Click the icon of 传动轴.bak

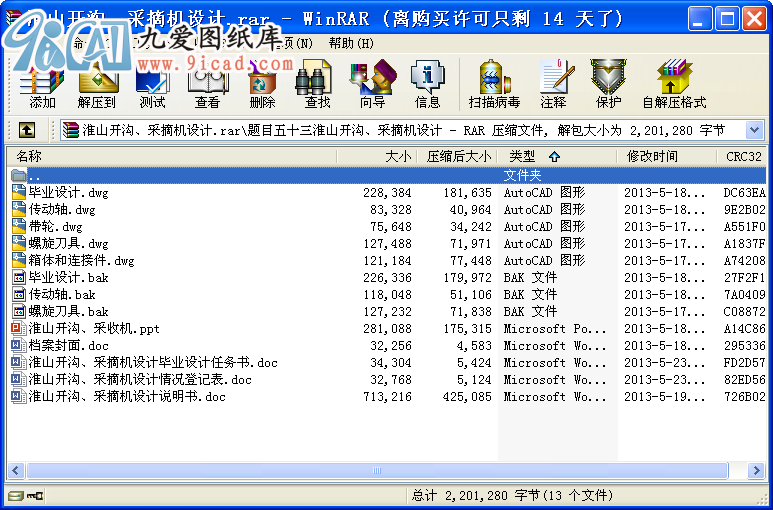click(x=19, y=294)
